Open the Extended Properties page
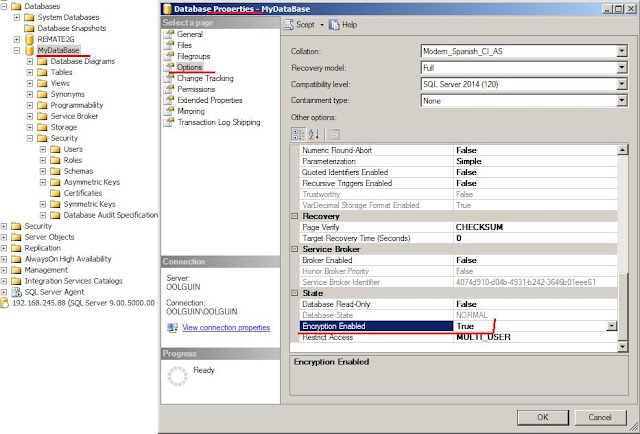 [x=210, y=100]
